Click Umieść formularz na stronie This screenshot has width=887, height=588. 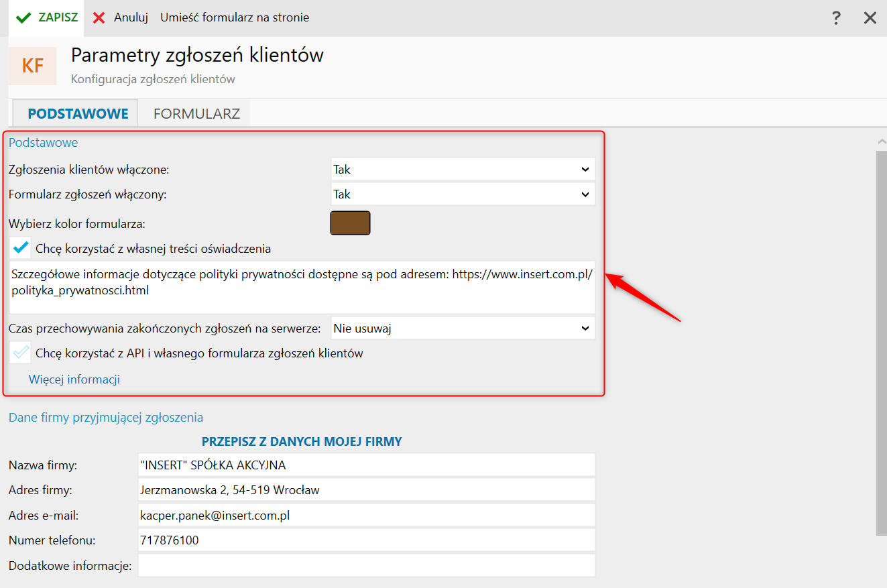pyautogui.click(x=235, y=18)
